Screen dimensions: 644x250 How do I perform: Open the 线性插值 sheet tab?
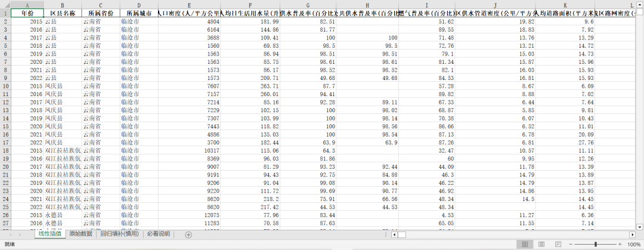tap(49, 234)
